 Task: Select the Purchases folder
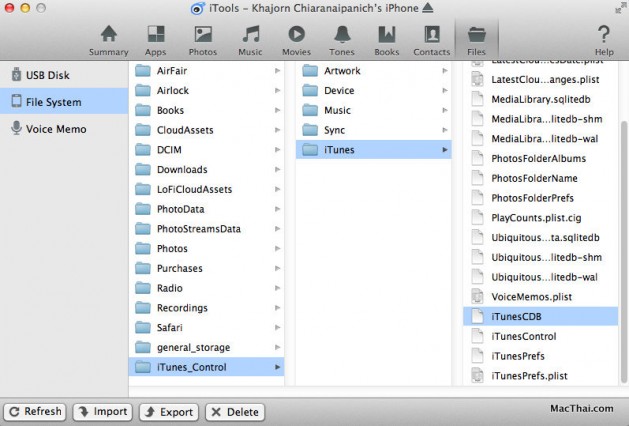point(206,268)
